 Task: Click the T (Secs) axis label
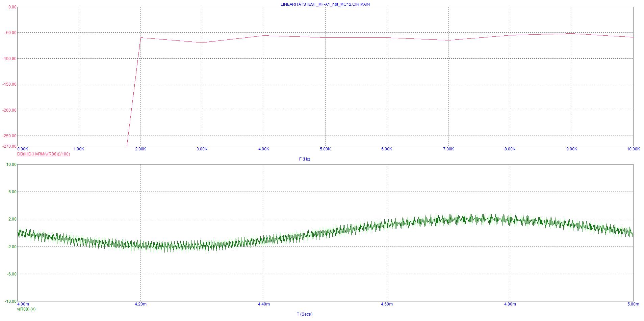pos(305,314)
